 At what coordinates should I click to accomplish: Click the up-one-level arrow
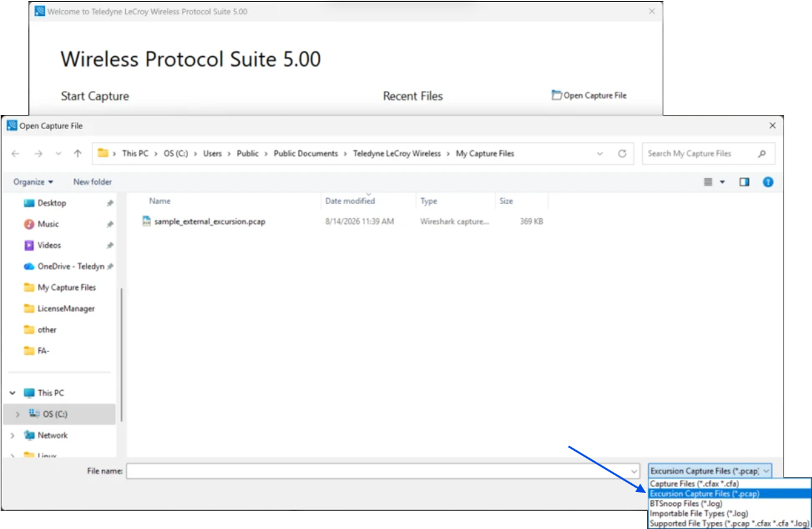click(x=78, y=154)
